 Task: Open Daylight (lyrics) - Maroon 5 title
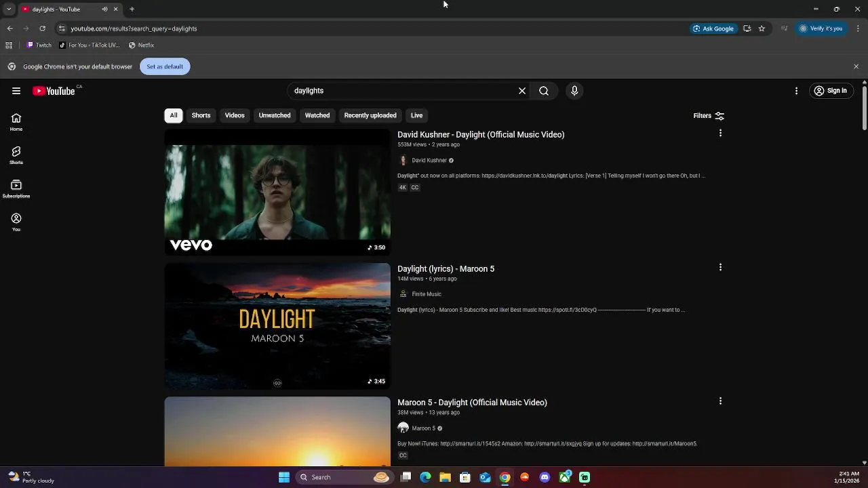click(x=446, y=269)
